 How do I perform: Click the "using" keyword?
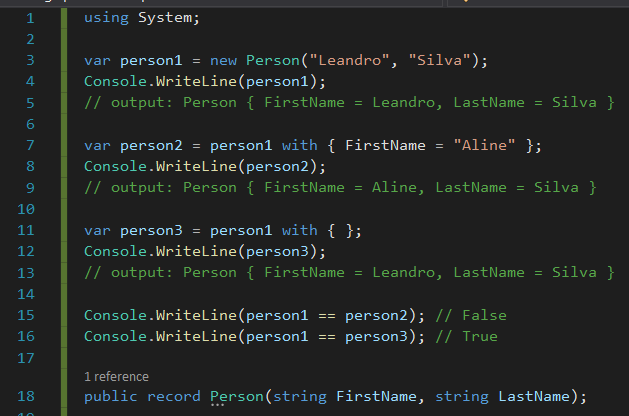click(104, 17)
